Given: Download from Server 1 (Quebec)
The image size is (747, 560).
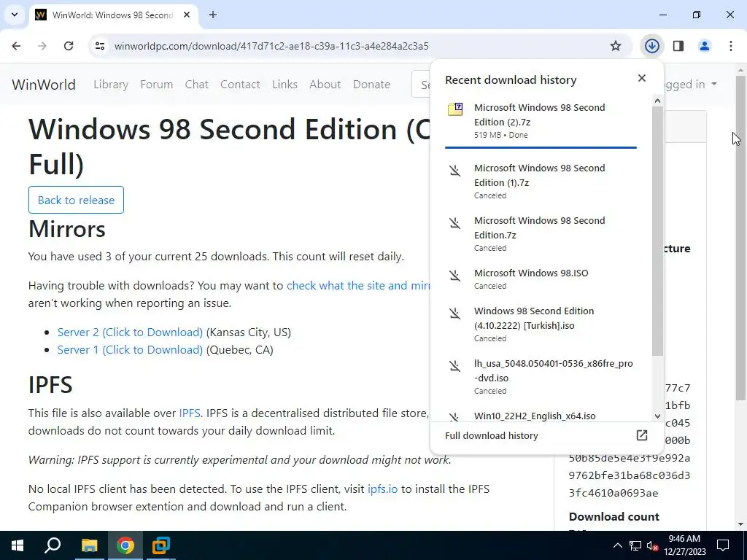Looking at the screenshot, I should click(x=130, y=349).
